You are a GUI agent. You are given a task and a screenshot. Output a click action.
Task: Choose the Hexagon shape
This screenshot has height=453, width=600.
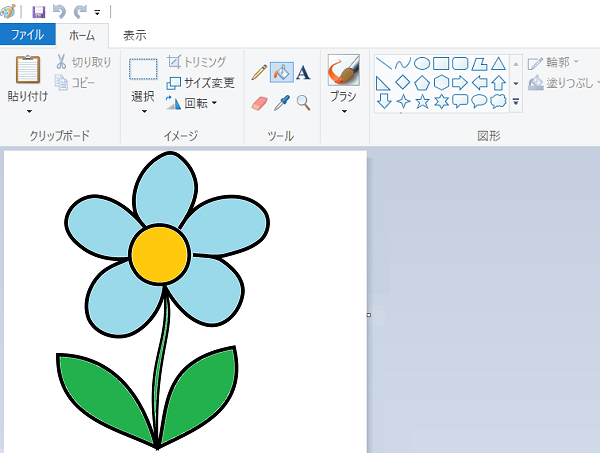(441, 82)
